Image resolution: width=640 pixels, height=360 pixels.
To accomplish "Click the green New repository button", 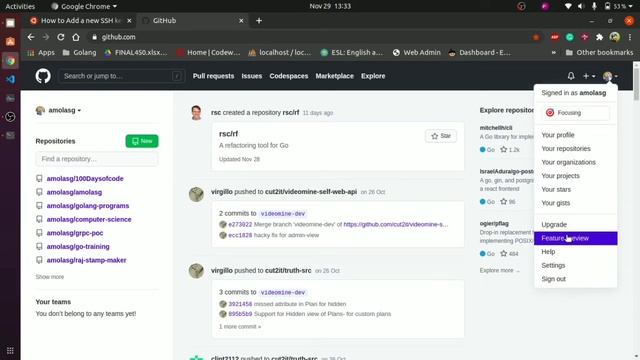I will (142, 141).
